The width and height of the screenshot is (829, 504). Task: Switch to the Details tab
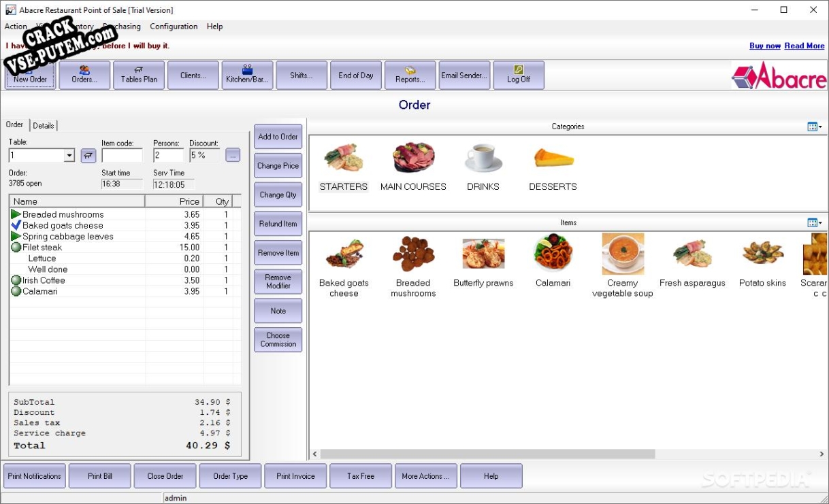(x=44, y=126)
